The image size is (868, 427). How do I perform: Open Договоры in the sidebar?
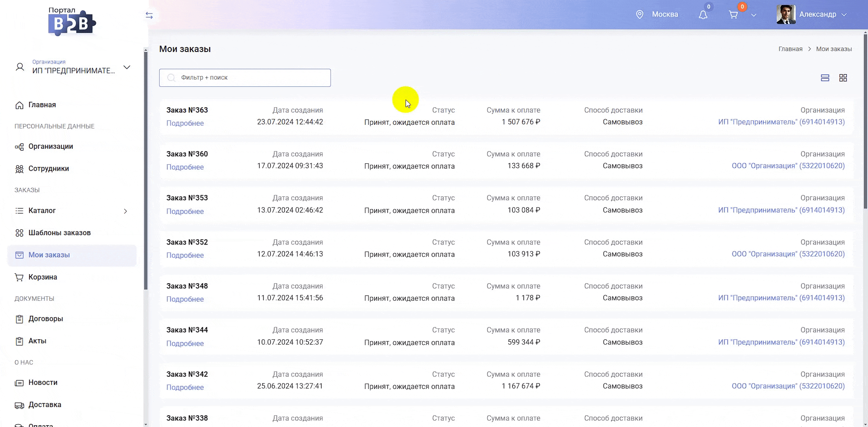(46, 319)
